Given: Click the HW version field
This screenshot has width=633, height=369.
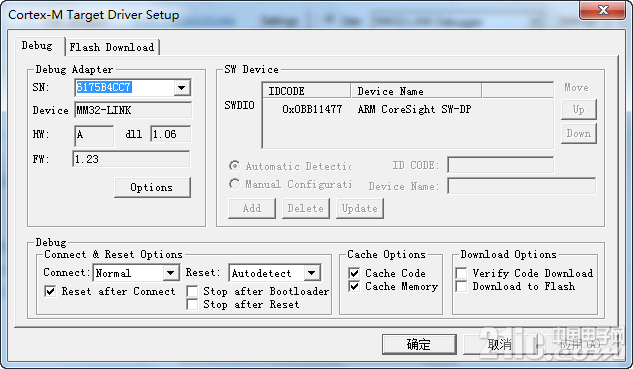Looking at the screenshot, I should click(94, 135).
